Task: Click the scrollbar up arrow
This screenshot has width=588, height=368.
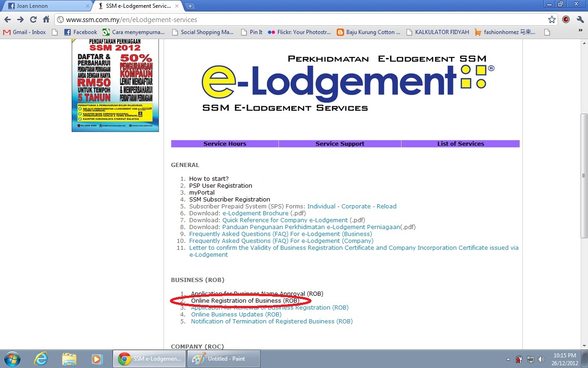Action: tap(584, 42)
